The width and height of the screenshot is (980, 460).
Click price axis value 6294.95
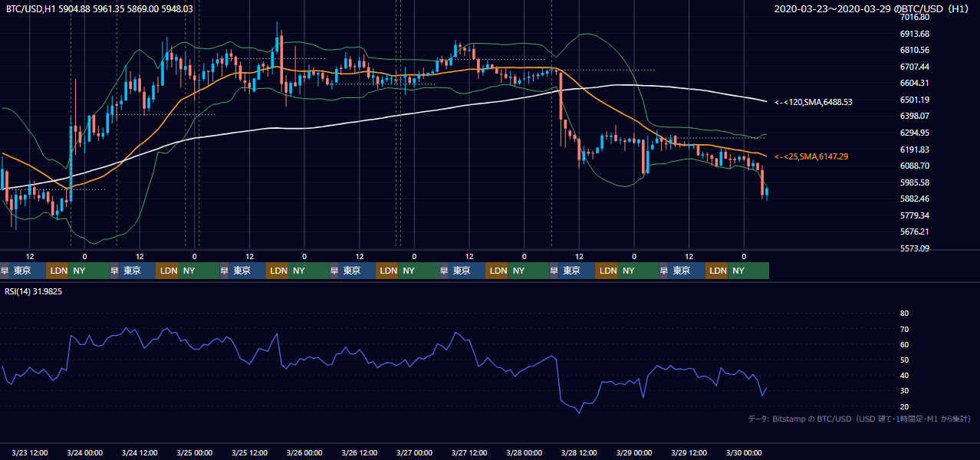pos(915,133)
